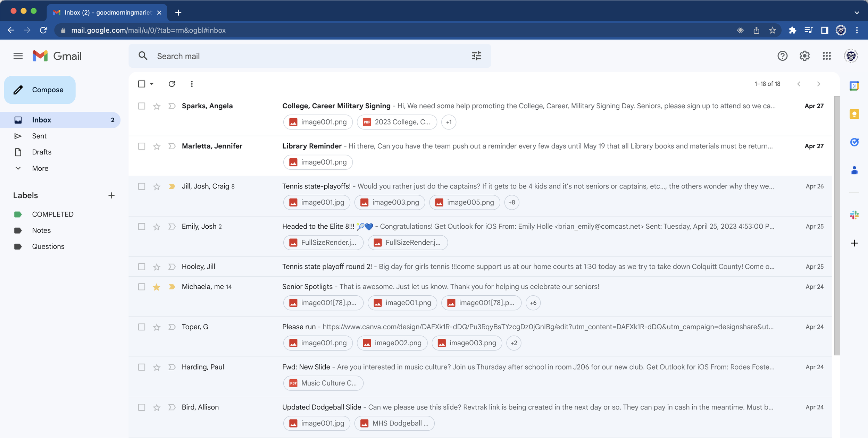Open Music Culture PDF attachment
868x438 pixels.
pos(323,383)
